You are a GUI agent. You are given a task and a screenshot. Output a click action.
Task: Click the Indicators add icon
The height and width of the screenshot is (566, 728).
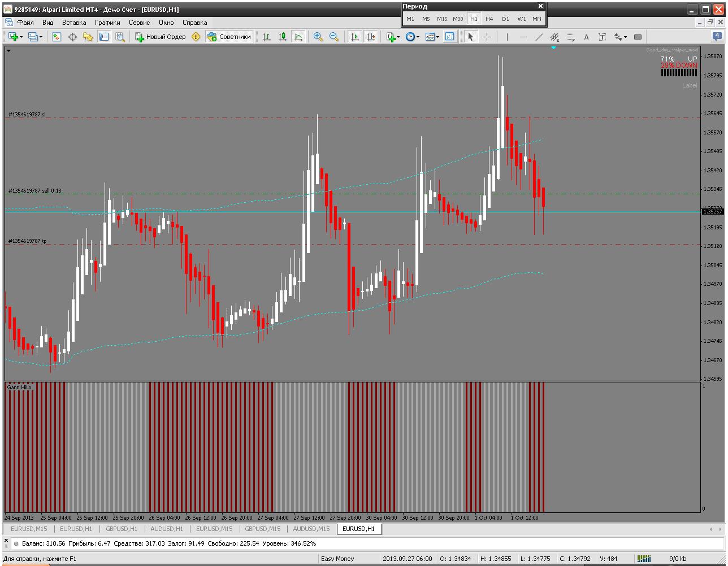(x=391, y=37)
